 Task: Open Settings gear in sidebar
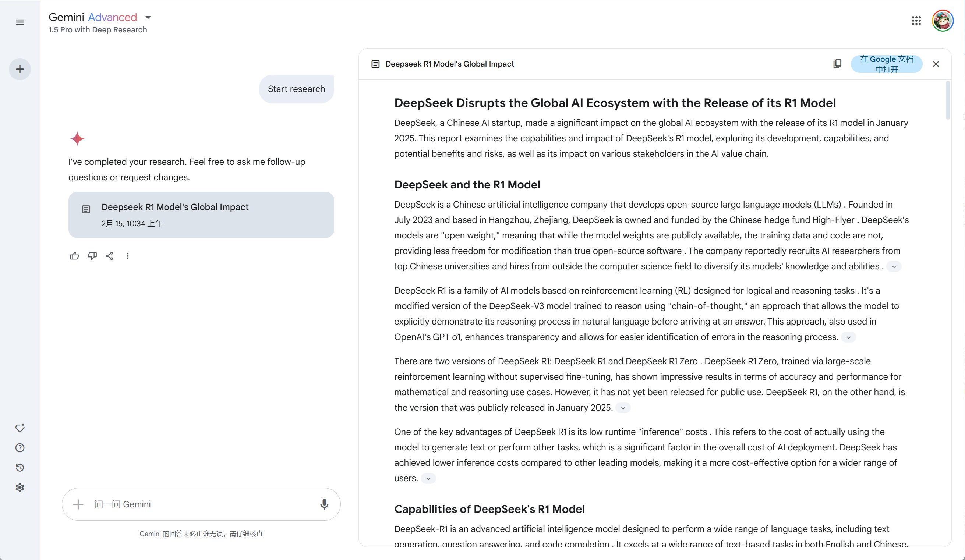[x=20, y=488]
